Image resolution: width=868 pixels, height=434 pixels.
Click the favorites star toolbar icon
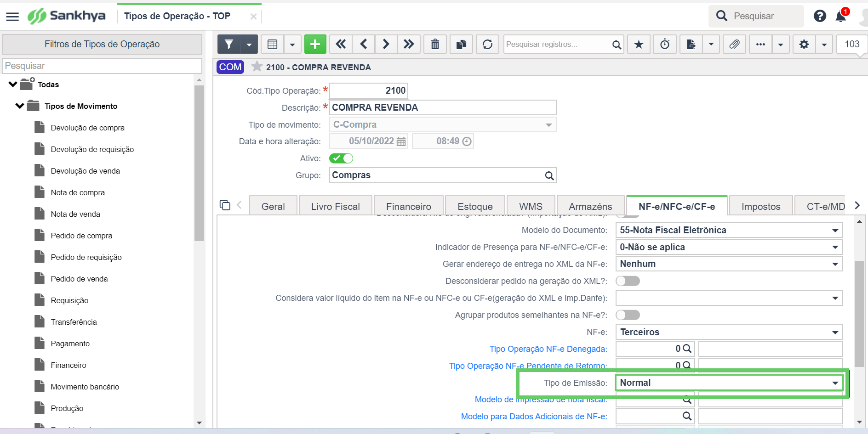click(x=639, y=44)
